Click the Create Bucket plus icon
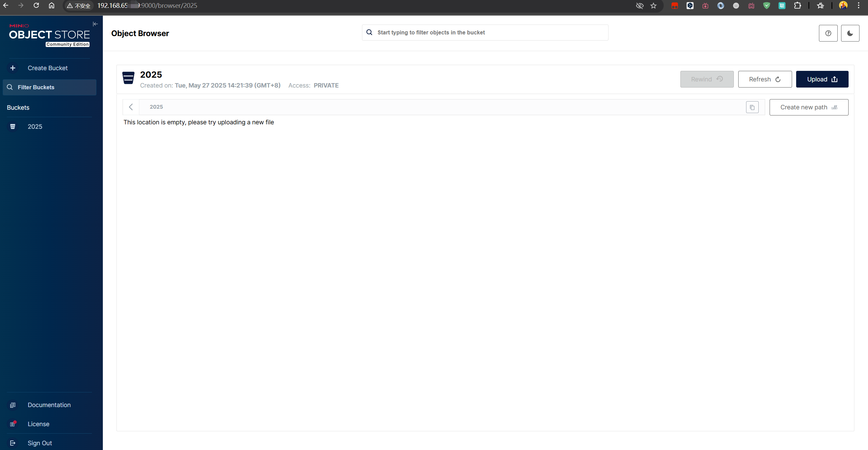Viewport: 868px width, 450px height. [13, 68]
